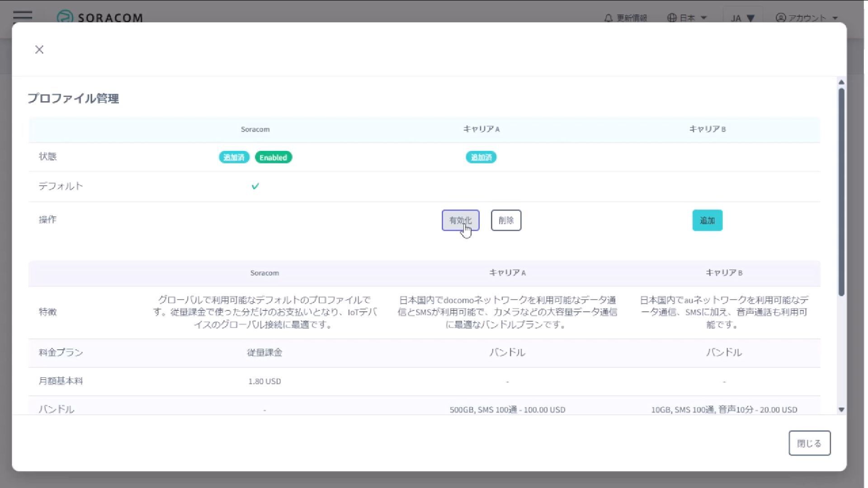Click the scrollbar up arrow
The width and height of the screenshot is (868, 488).
841,82
